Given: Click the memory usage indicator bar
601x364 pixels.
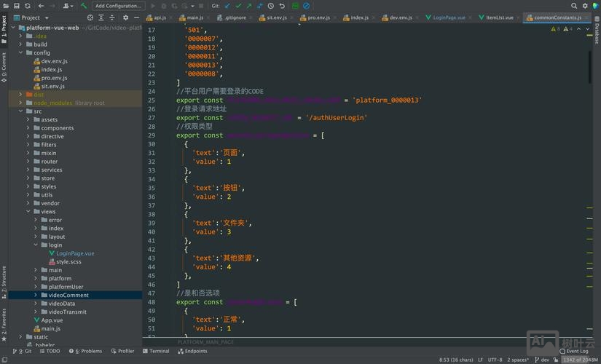Looking at the screenshot, I should (x=579, y=360).
